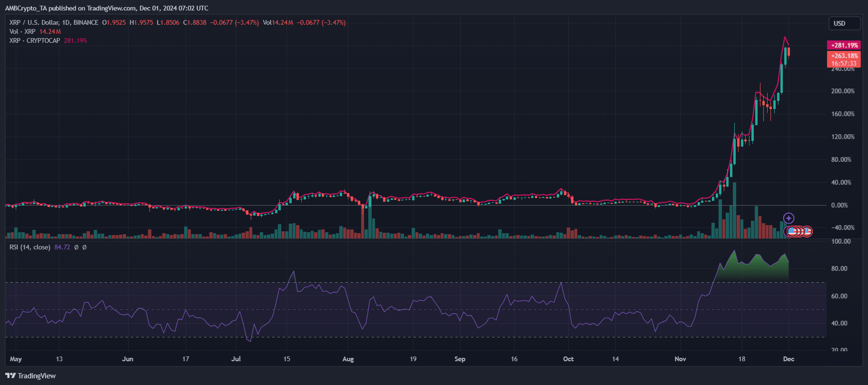The height and width of the screenshot is (385, 868).
Task: Click the Oct date on time axis
Action: [x=568, y=359]
